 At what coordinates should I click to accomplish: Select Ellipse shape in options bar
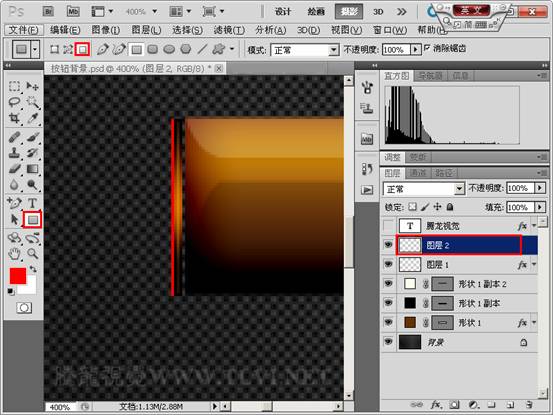tap(169, 49)
